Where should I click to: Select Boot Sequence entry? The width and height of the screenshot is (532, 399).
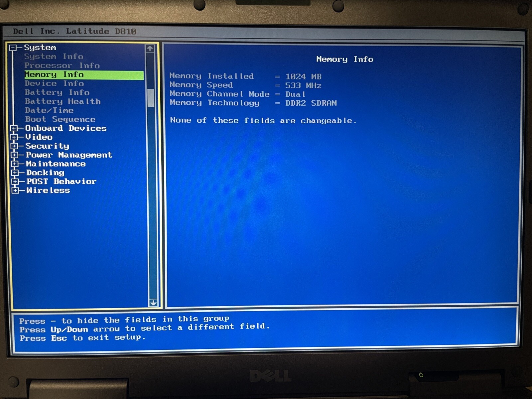tap(60, 119)
